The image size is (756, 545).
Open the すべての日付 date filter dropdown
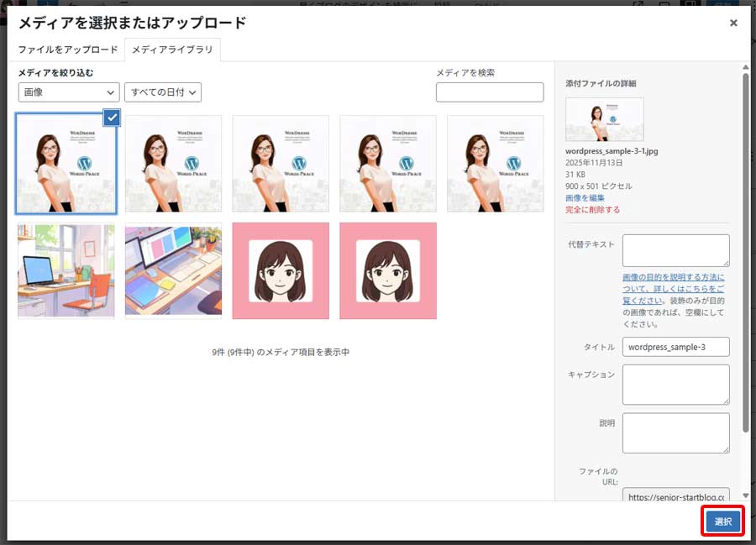tap(165, 92)
